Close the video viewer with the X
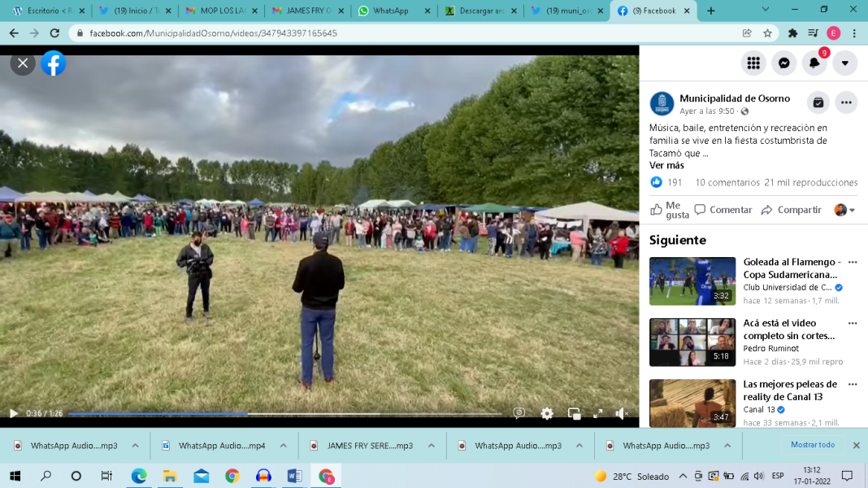This screenshot has height=488, width=868. pos(23,63)
